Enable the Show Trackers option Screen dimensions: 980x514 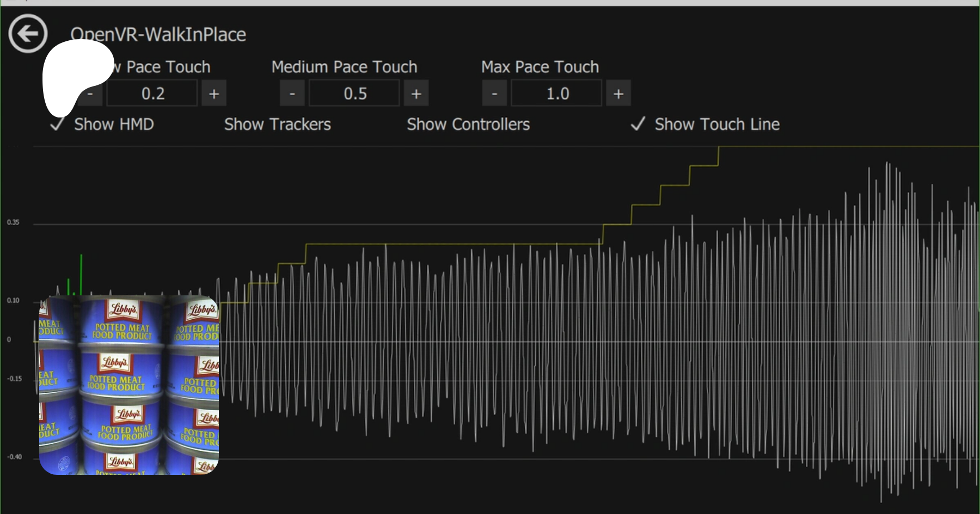(277, 125)
